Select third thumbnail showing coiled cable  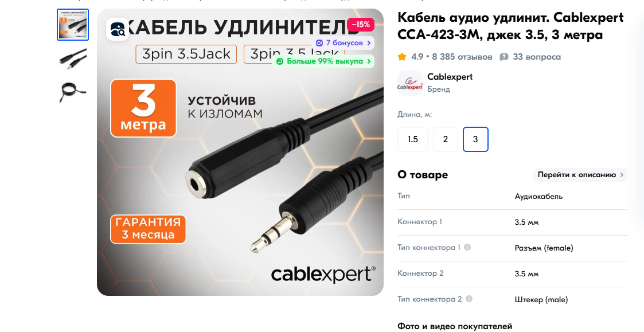[73, 92]
